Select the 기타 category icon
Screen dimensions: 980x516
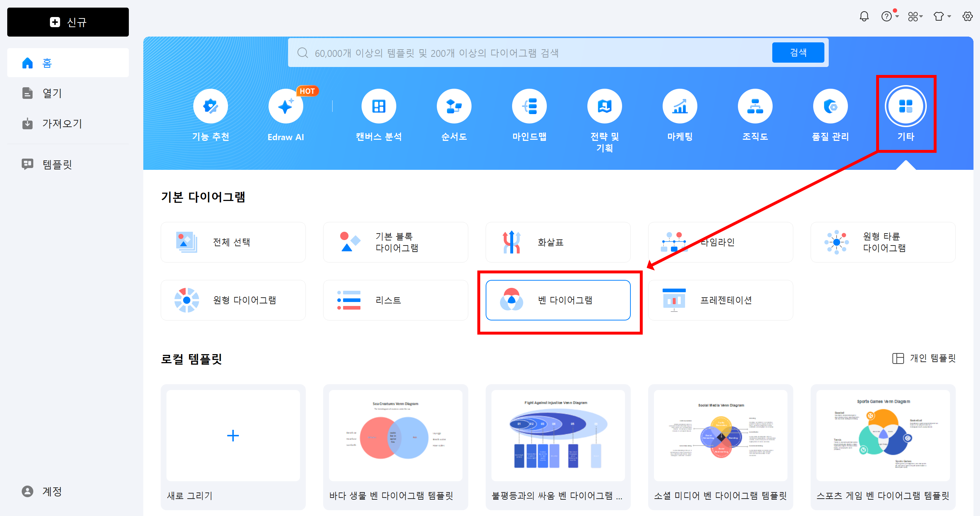click(x=905, y=106)
